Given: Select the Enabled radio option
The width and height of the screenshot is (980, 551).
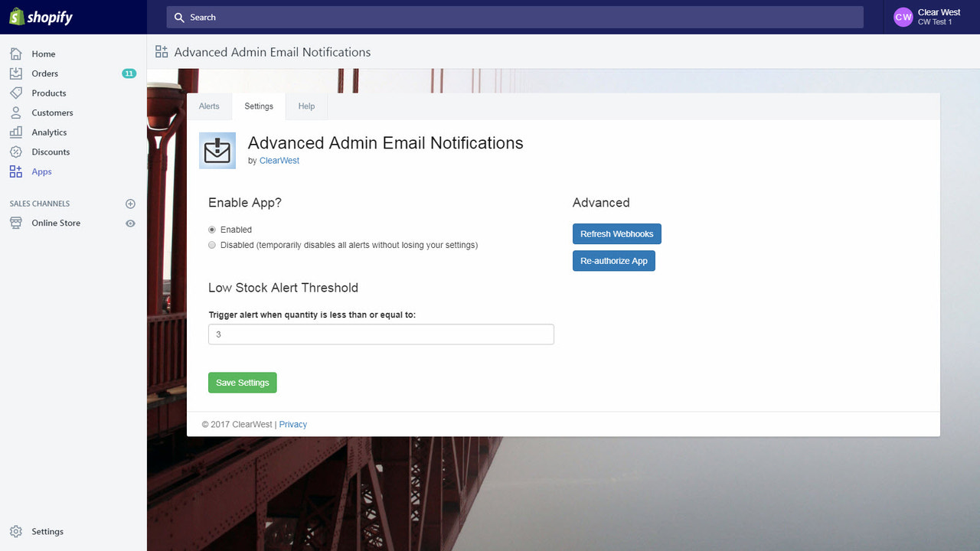Looking at the screenshot, I should click(211, 229).
